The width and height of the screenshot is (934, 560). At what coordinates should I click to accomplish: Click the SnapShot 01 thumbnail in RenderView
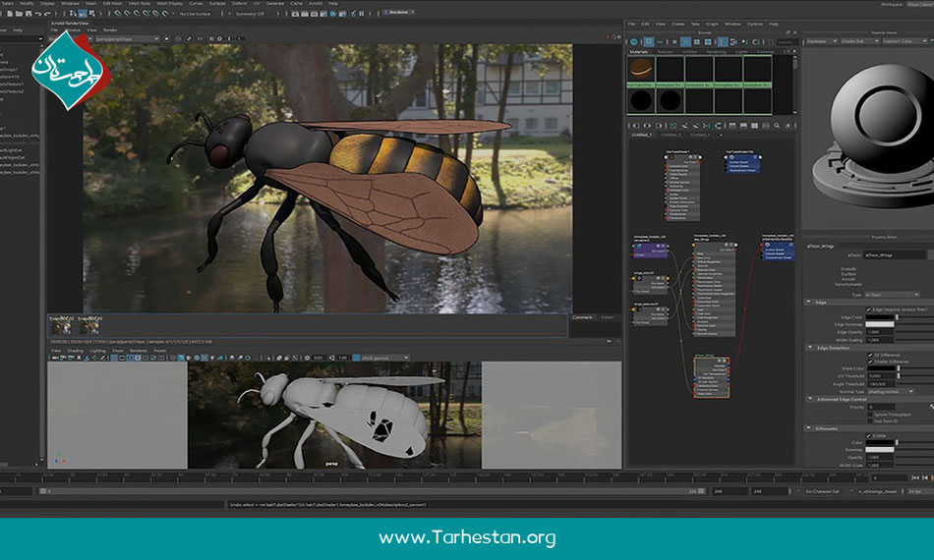pos(89,325)
